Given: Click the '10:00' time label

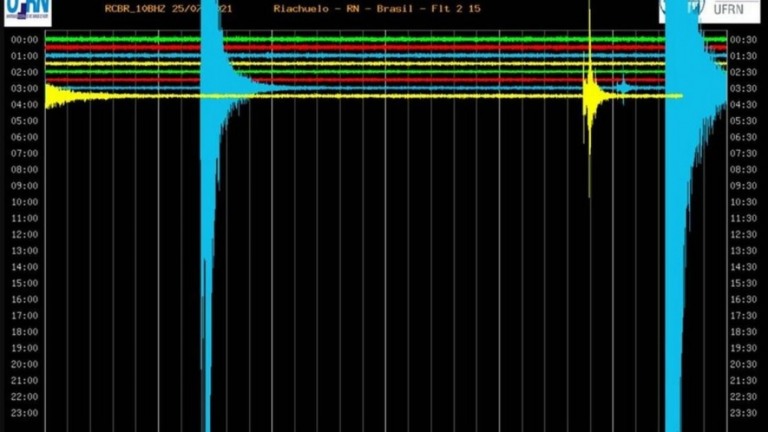Looking at the screenshot, I should [24, 202].
